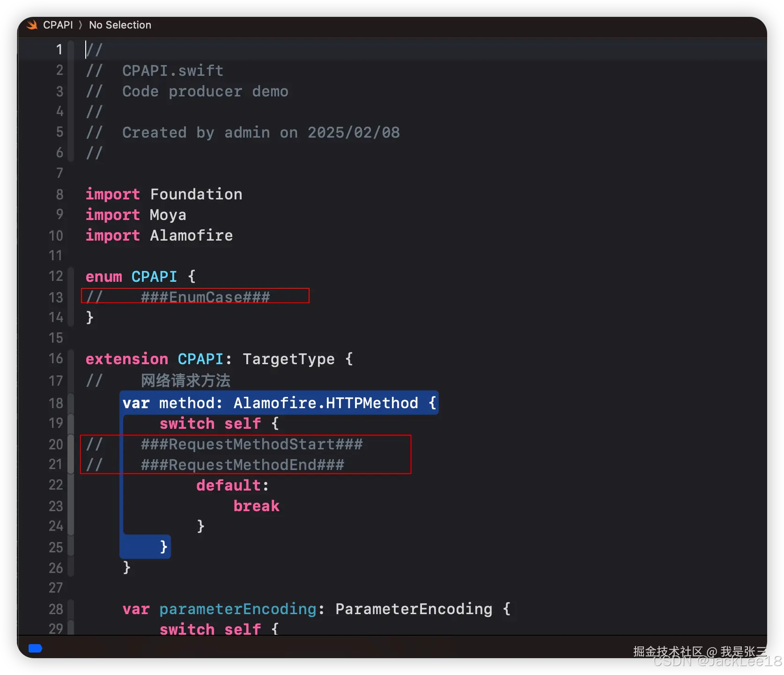Click the ###EnumCase### placeholder comment
784x675 pixels.
point(206,297)
